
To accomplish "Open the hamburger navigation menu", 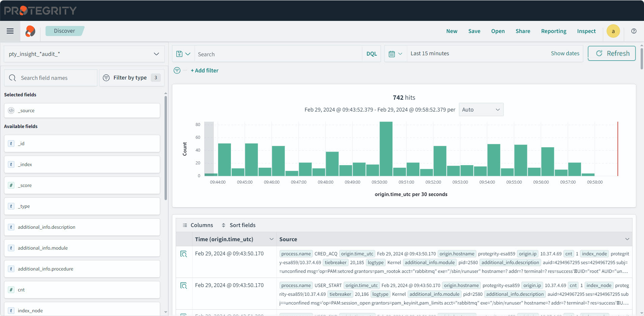I will tap(10, 31).
